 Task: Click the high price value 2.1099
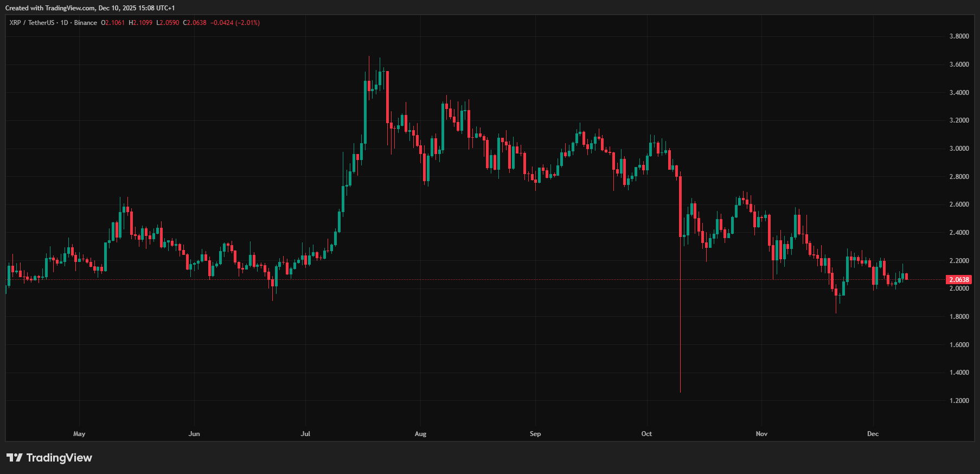click(143, 23)
